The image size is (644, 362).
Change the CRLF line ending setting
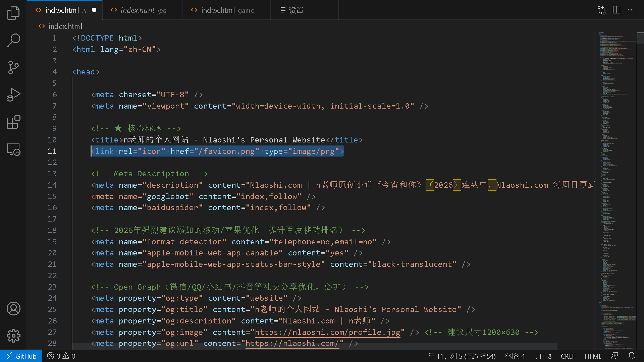(568, 356)
